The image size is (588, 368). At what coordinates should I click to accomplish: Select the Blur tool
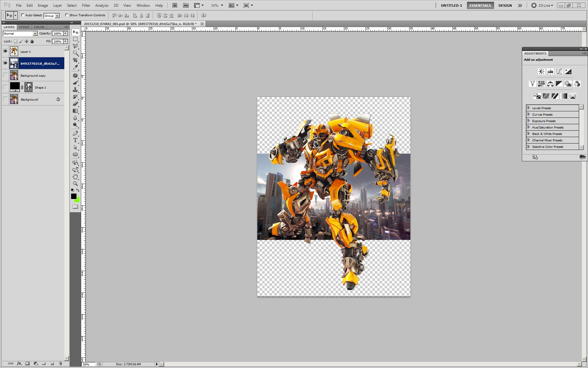pos(75,118)
